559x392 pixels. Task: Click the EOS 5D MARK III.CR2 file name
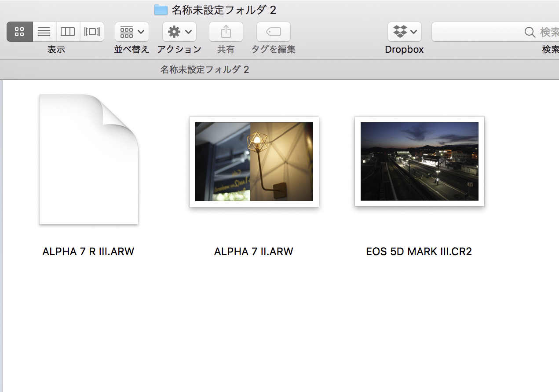pos(419,252)
